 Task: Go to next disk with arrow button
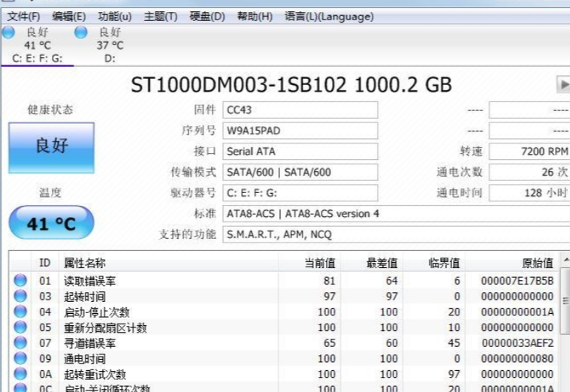pyautogui.click(x=563, y=84)
